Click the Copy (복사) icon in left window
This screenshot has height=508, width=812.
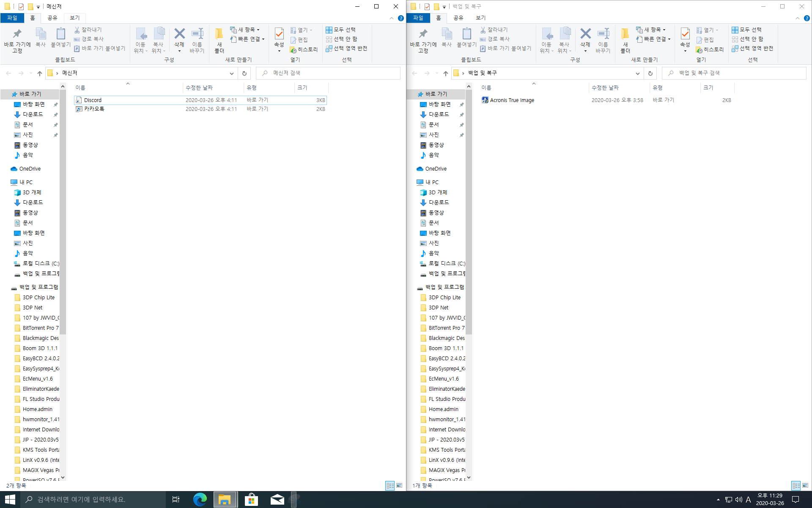click(x=41, y=37)
